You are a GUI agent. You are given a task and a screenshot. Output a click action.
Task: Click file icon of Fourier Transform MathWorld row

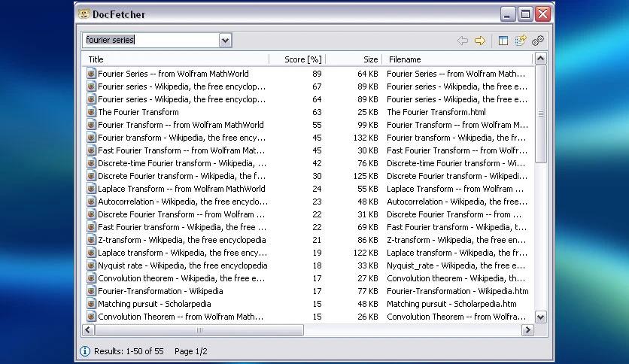(92, 125)
